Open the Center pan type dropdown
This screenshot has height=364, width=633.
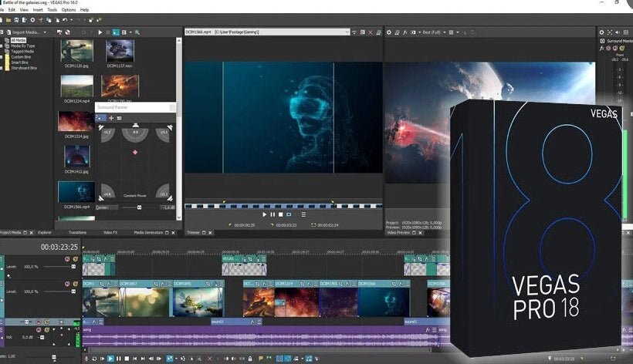[x=107, y=207]
